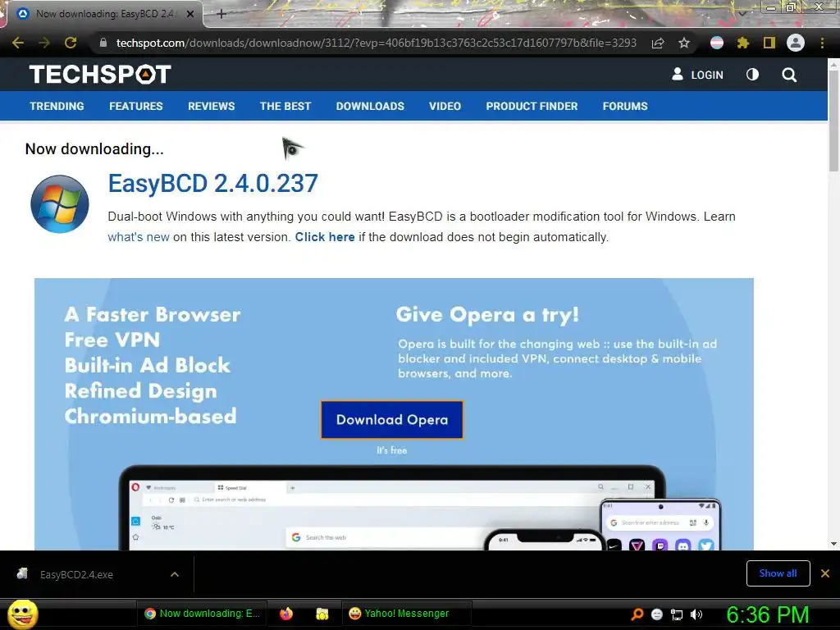Open the downloaded EasyBCD2.4.exe file
The width and height of the screenshot is (840, 630).
[x=76, y=574]
